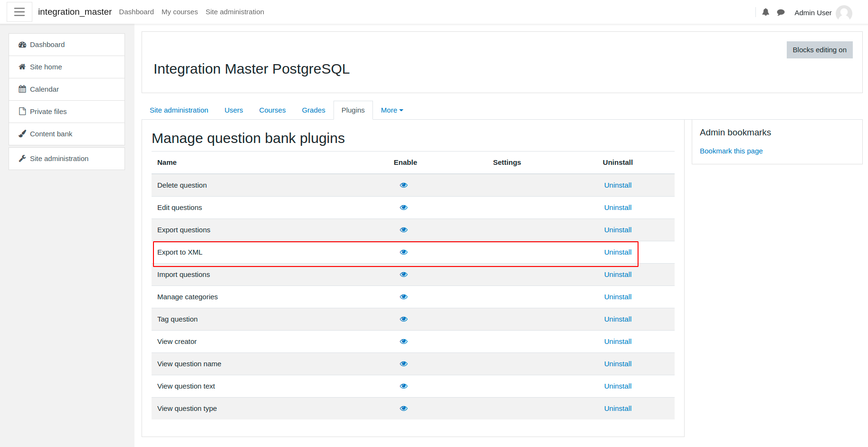Open the Admin User menu
868x447 pixels.
[x=823, y=13]
